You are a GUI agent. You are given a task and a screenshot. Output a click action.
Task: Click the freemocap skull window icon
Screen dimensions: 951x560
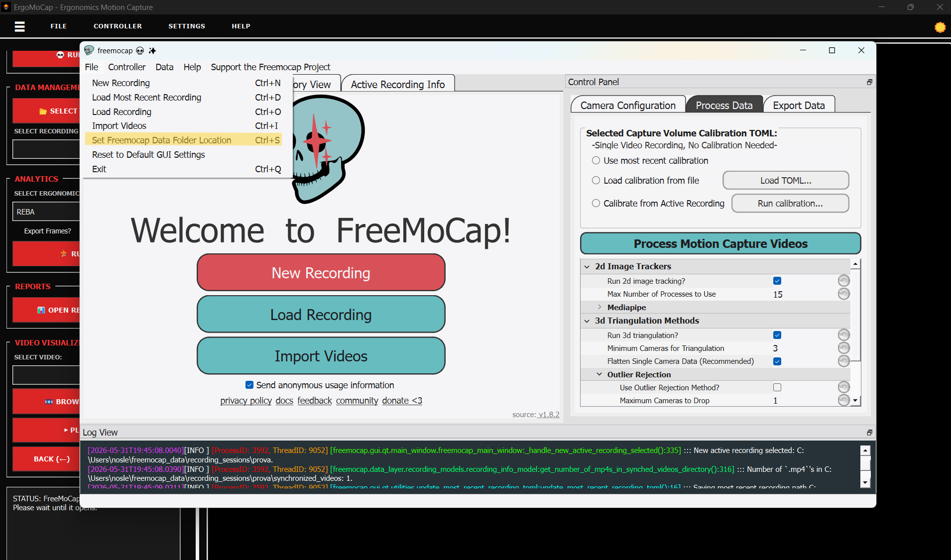(89, 50)
